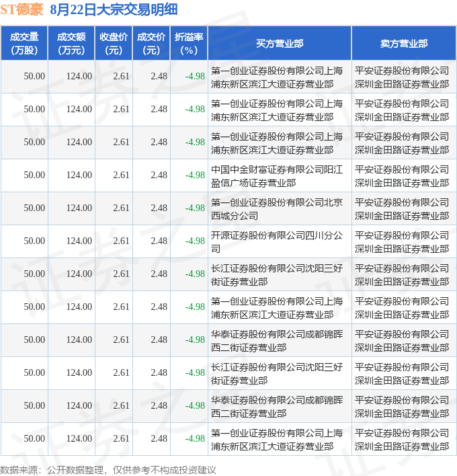Click 2.48 deal price in 北京西城分公司 row
Screen dimensions: 457x476
click(x=159, y=208)
